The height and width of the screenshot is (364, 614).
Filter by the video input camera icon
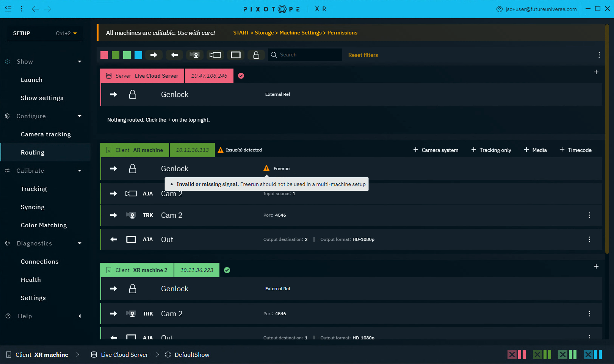(x=215, y=55)
